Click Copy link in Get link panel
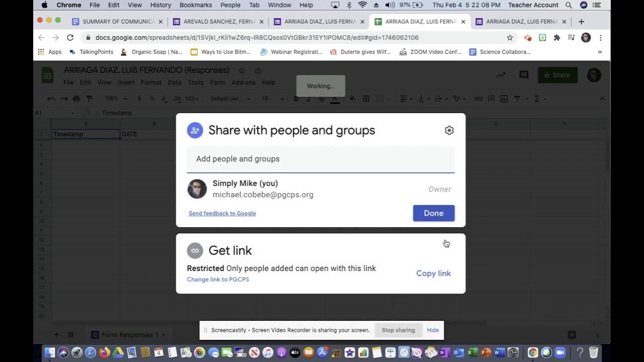 point(433,274)
